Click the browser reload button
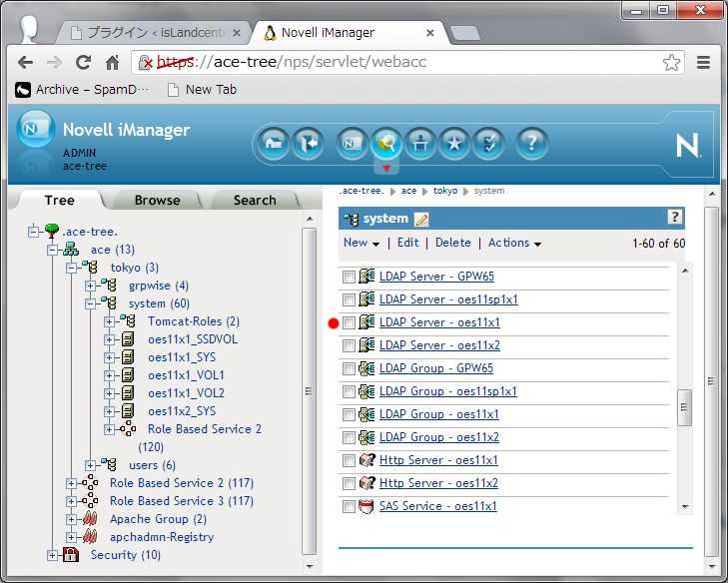 [84, 62]
